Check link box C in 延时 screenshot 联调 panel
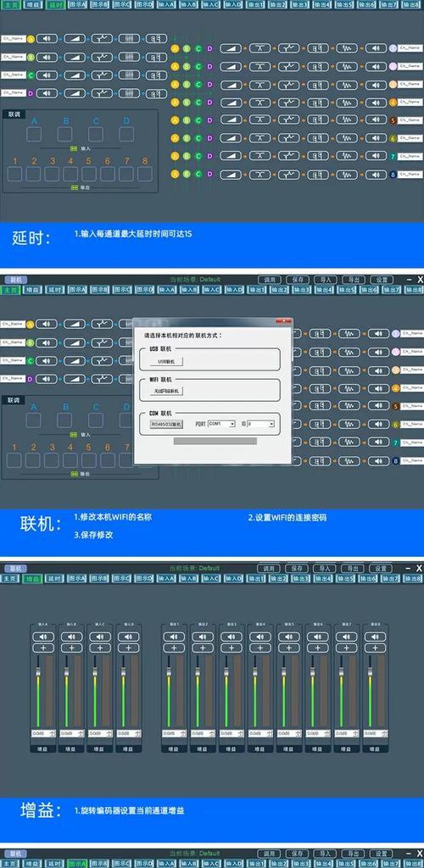The image size is (424, 868). 96,134
